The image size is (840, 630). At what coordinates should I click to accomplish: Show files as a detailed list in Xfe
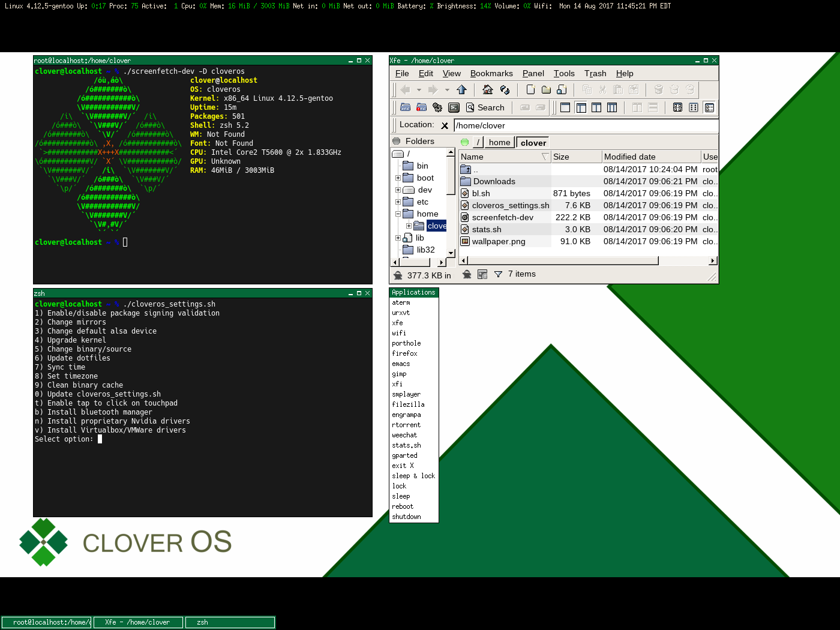tap(710, 107)
